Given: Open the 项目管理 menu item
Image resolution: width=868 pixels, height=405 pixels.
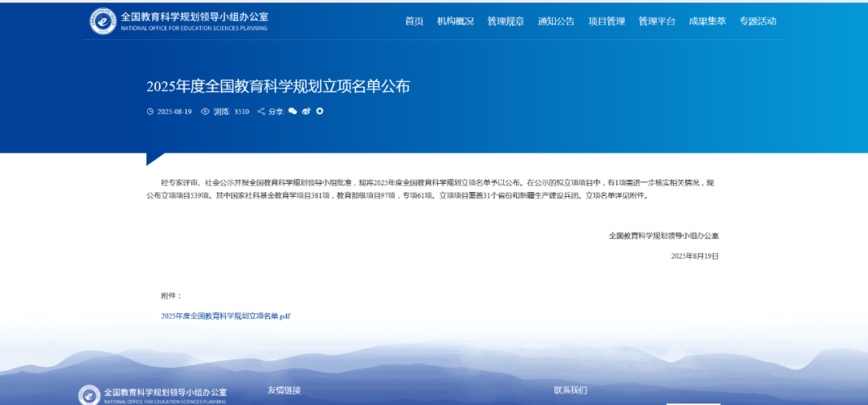Looking at the screenshot, I should coord(606,22).
